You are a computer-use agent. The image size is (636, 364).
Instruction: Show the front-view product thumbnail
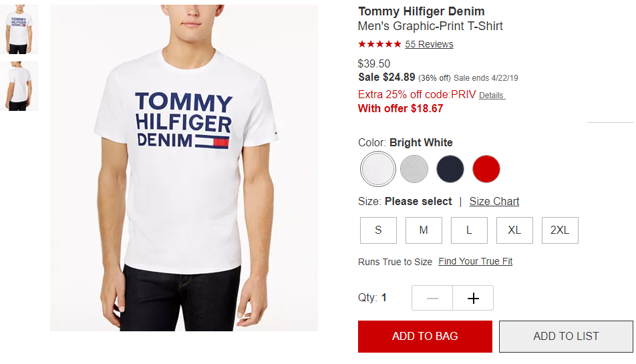click(19, 29)
